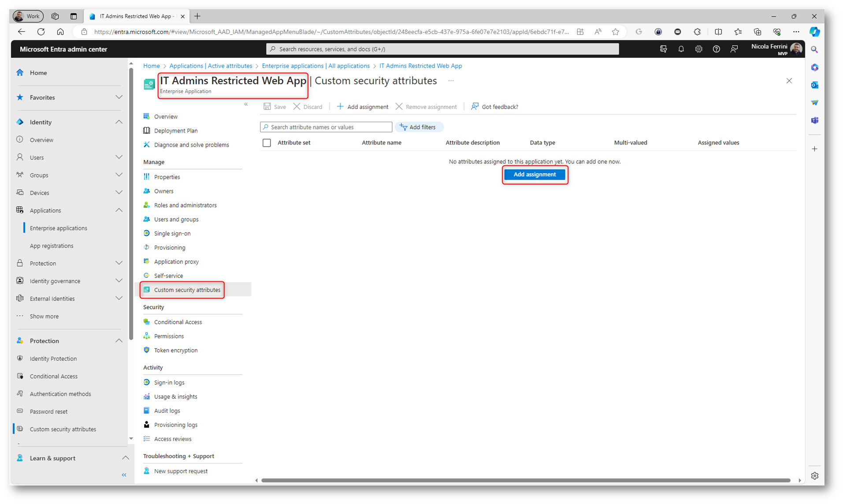Viewport: 843px width, 504px height.
Task: Click the blue Add assignment button
Action: coord(535,174)
